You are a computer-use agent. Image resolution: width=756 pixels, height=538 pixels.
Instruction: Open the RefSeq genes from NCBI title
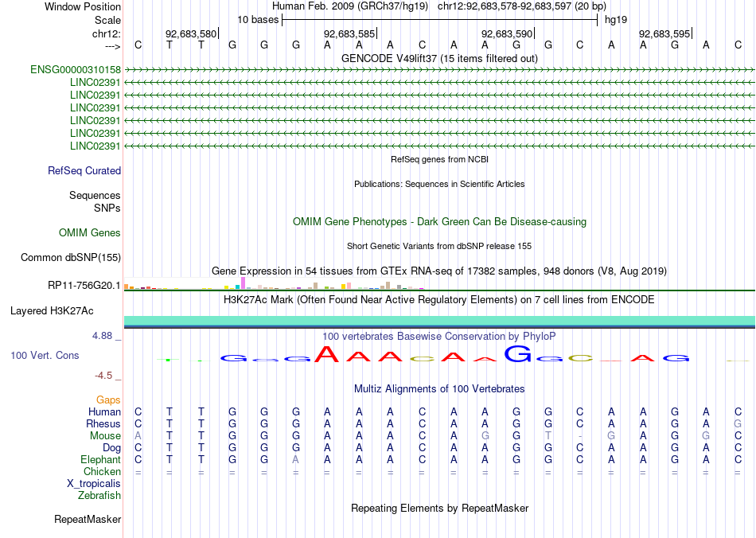(439, 159)
